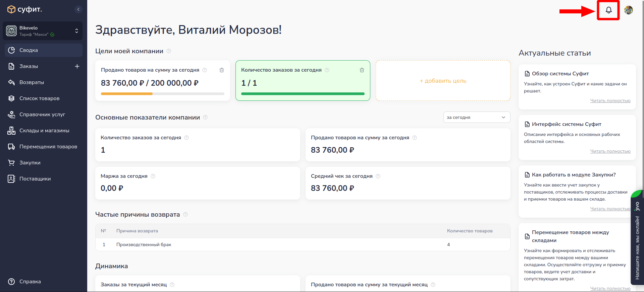Open Список товаров

point(44,98)
